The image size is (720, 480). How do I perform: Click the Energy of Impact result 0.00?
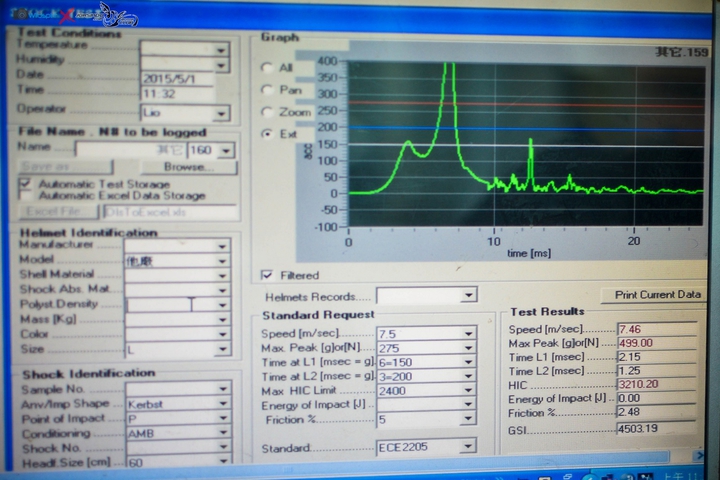tap(657, 398)
